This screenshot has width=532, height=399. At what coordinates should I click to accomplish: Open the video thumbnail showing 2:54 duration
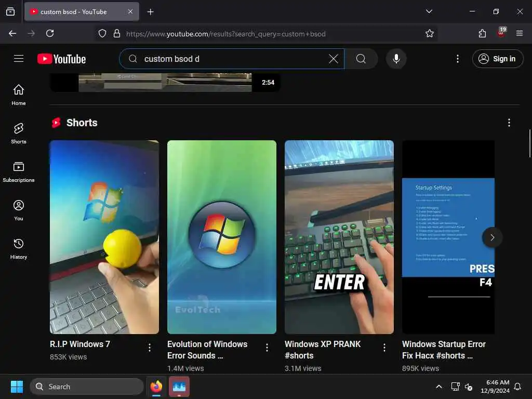coord(165,83)
